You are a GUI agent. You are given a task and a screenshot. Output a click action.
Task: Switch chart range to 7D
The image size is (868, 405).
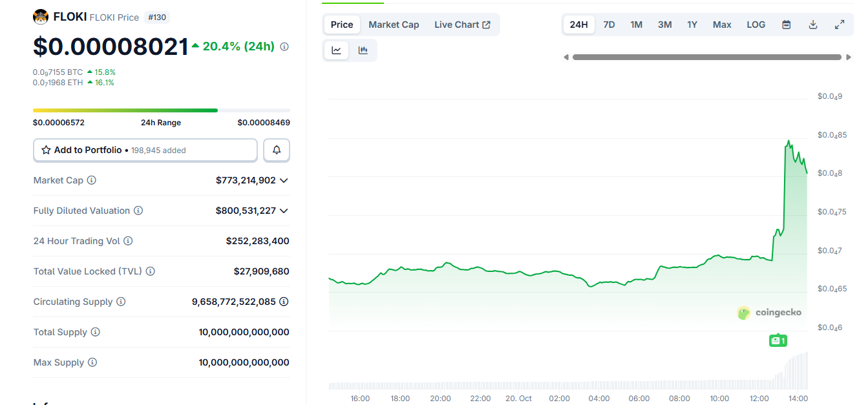coord(609,25)
